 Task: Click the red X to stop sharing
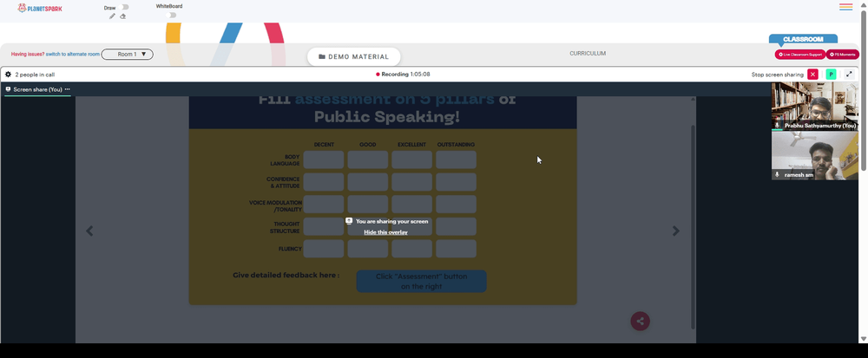point(812,74)
